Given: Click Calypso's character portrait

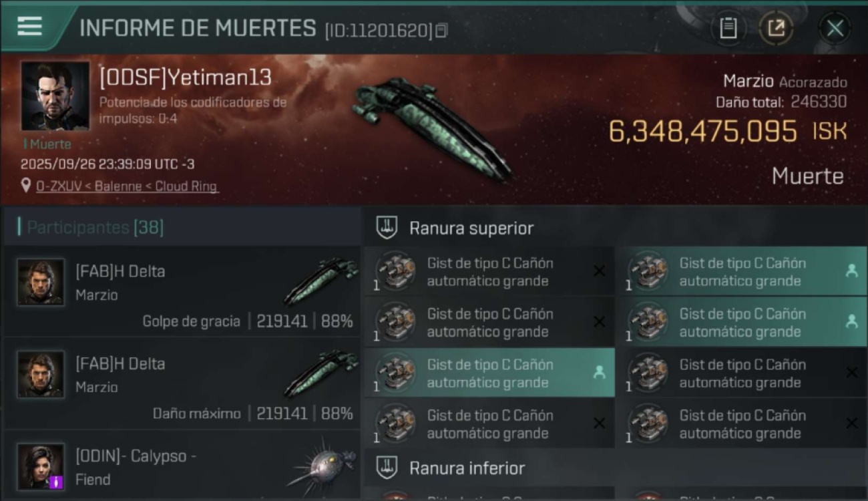Looking at the screenshot, I should click(x=41, y=466).
